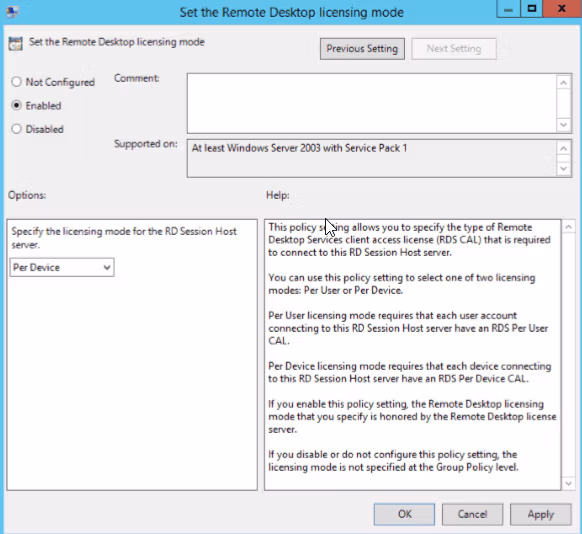Click the Supported on scroll down arrow

pos(563,168)
